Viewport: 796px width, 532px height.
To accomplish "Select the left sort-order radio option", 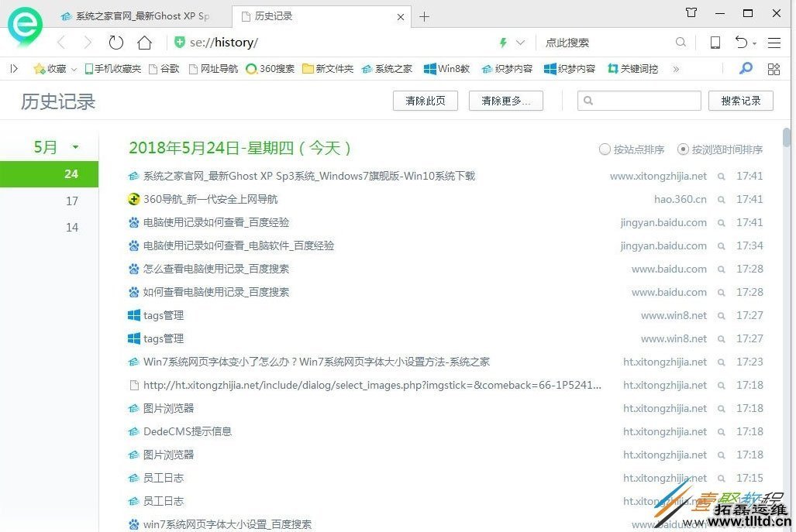I will (x=605, y=149).
